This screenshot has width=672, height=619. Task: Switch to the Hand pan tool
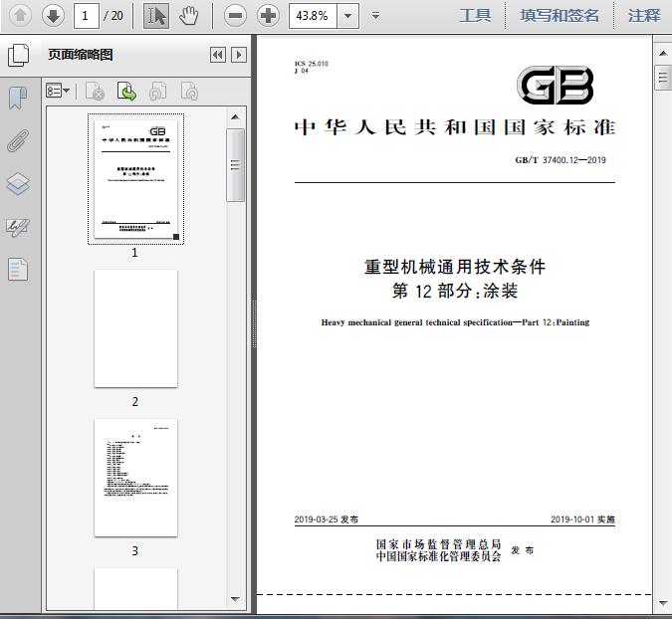point(188,16)
